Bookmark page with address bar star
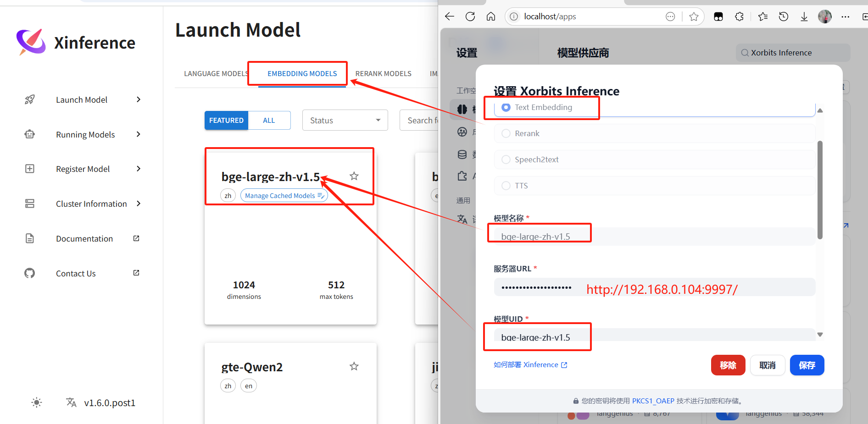This screenshot has height=424, width=868. (694, 17)
